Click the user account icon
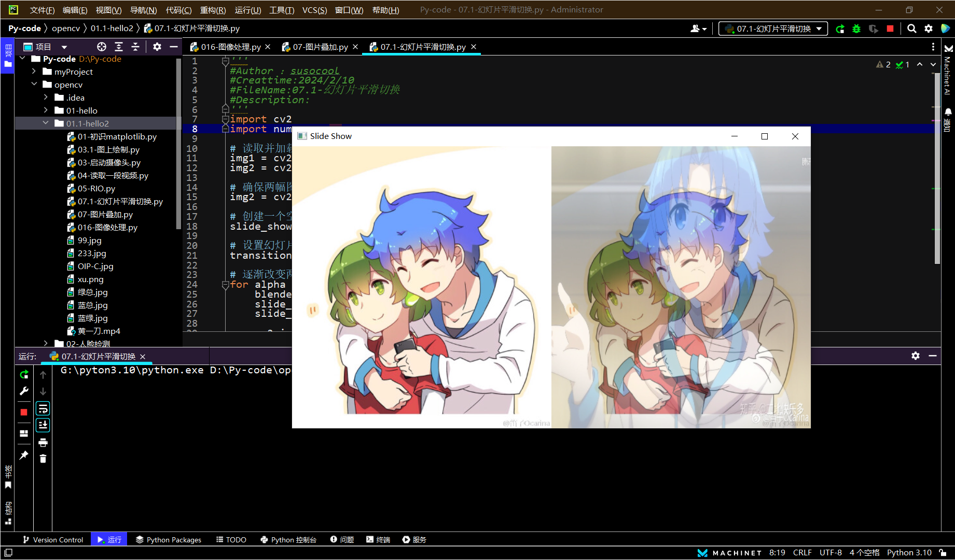 pyautogui.click(x=698, y=29)
